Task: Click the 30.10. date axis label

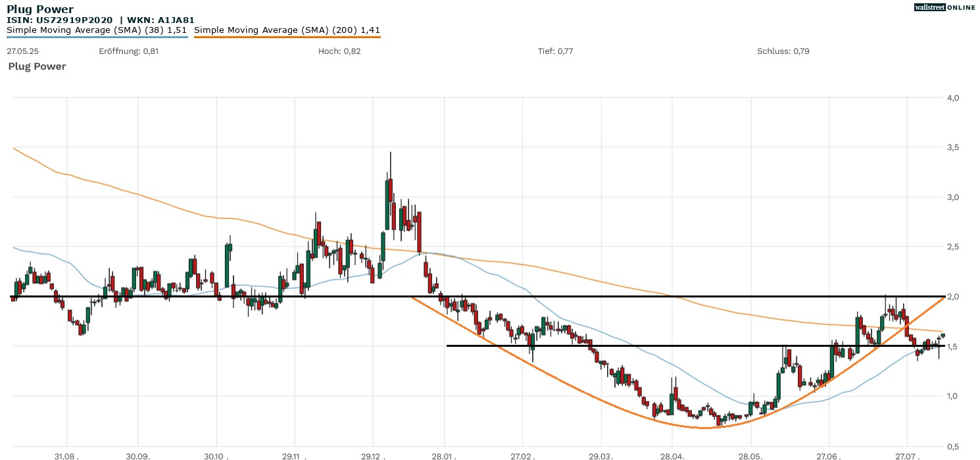Action: pyautogui.click(x=216, y=455)
